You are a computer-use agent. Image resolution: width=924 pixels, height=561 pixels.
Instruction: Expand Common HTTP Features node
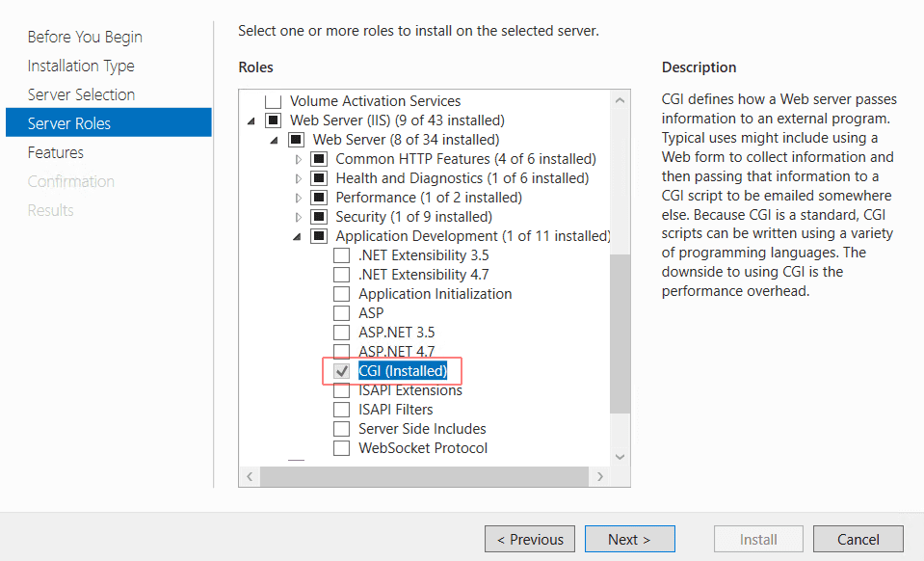point(298,160)
